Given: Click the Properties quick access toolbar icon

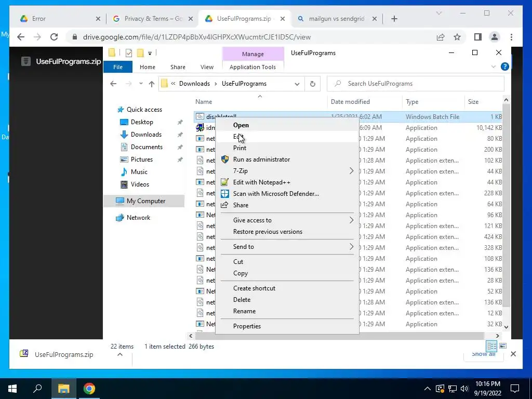Looking at the screenshot, I should point(129,53).
